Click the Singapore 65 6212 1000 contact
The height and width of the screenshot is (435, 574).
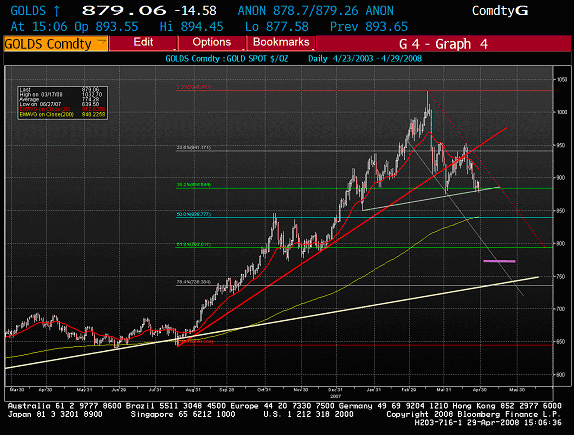tap(183, 414)
